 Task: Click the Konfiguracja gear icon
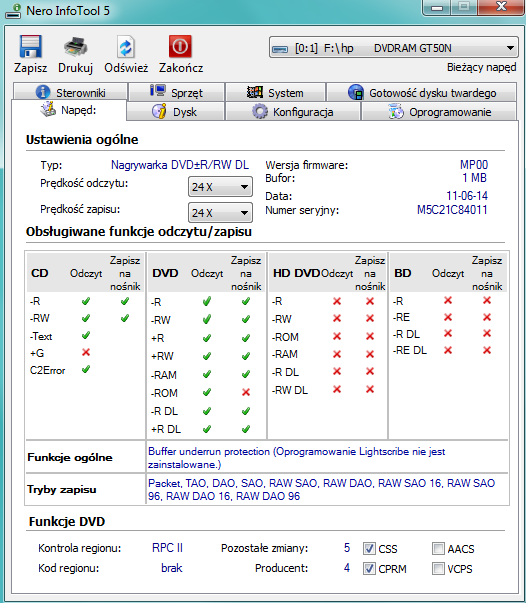[260, 112]
